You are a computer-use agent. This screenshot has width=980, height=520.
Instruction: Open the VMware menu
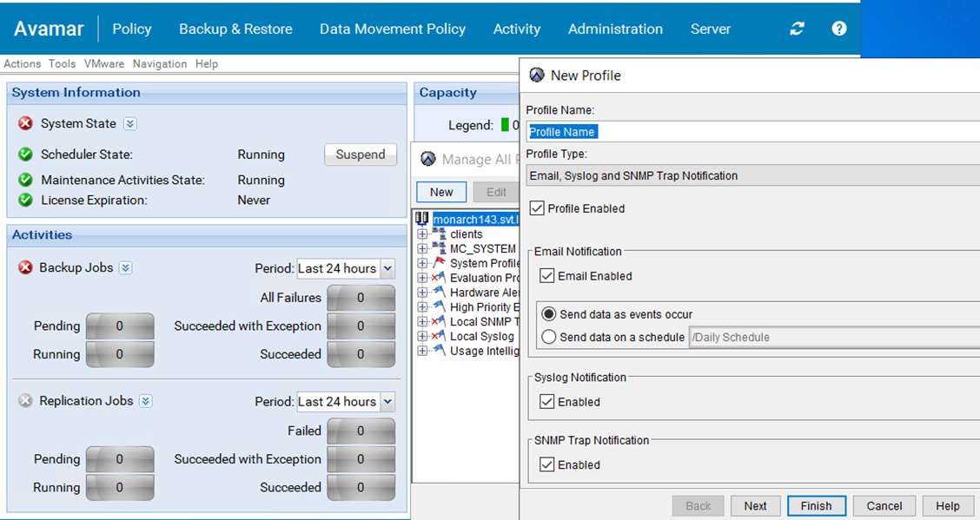103,64
